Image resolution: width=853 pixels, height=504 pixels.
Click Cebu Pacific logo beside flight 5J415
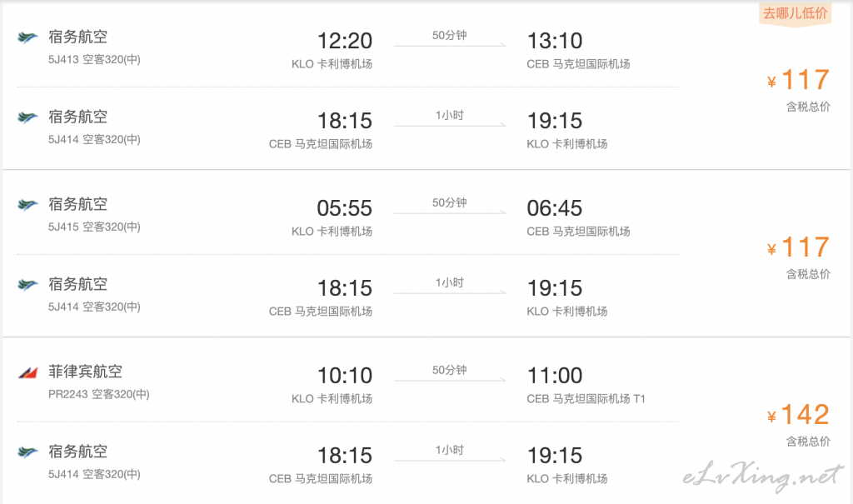(27, 205)
